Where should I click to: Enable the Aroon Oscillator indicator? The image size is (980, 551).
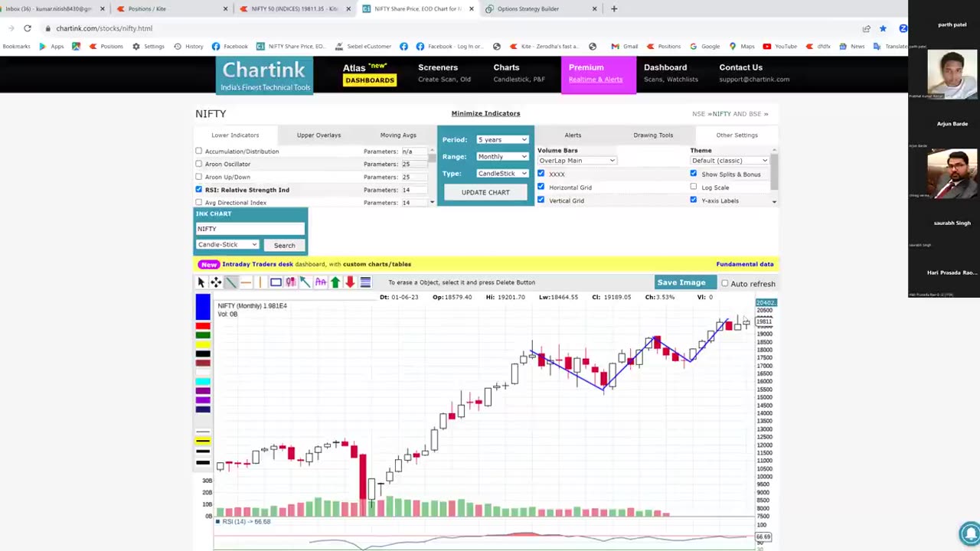click(199, 164)
